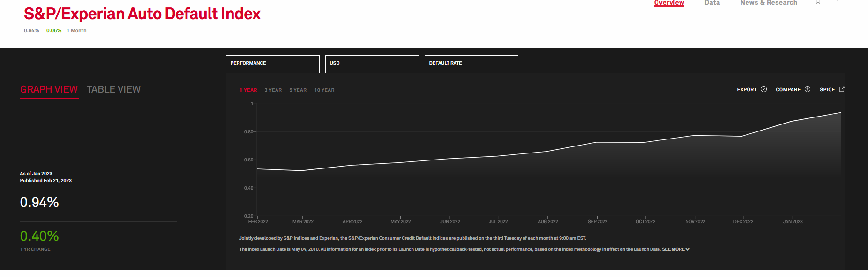The image size is (868, 277).
Task: Click the 0.94% value beside 0.06%
Action: pyautogui.click(x=31, y=30)
